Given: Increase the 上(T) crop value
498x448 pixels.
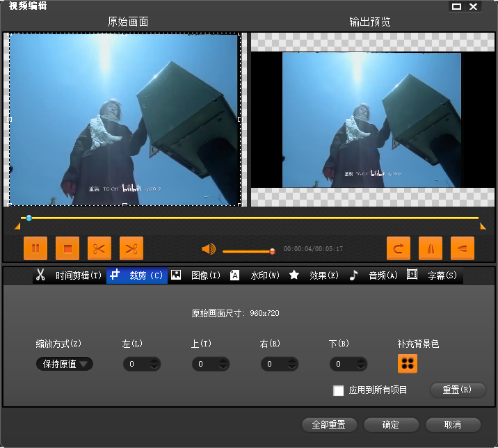Looking at the screenshot, I should pos(223,361).
